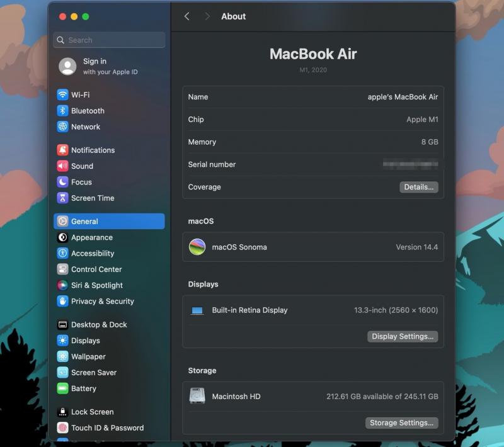This screenshot has width=504, height=447.
Task: Open Wi-Fi settings icon
Action: 62,94
